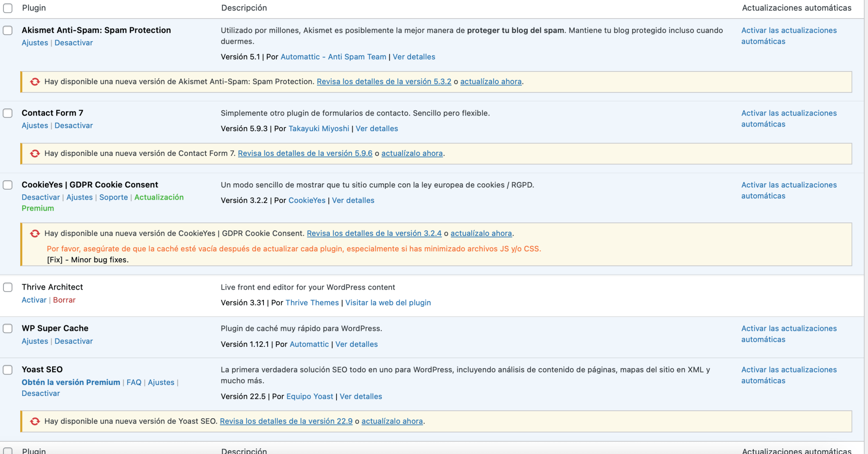This screenshot has width=868, height=454.
Task: Deactivate Contact Form 7
Action: tap(74, 126)
